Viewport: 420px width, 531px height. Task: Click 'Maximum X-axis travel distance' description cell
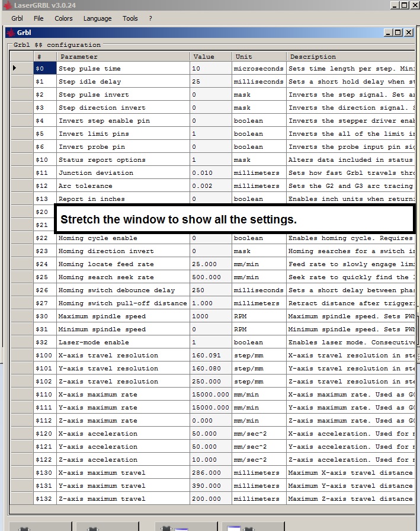pyautogui.click(x=351, y=473)
